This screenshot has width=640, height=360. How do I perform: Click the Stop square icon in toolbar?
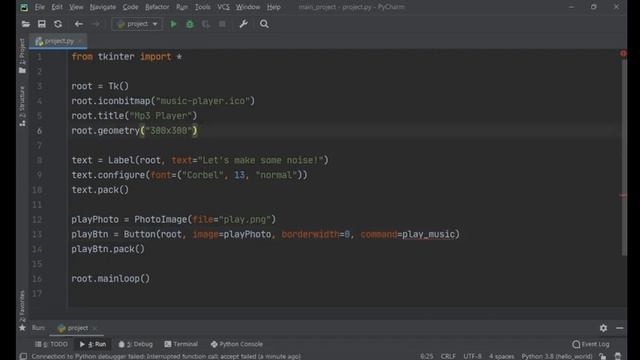(x=222, y=24)
